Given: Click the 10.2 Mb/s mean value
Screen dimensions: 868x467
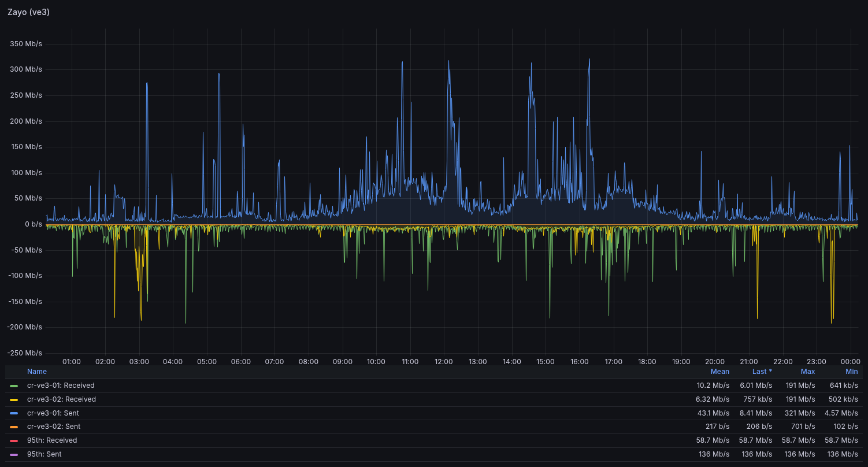Looking at the screenshot, I should pos(714,386).
